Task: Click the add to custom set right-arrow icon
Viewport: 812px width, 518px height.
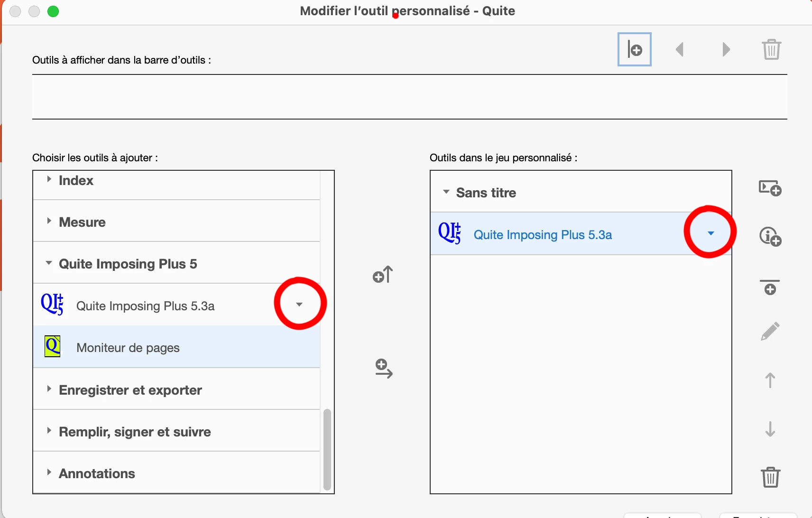Action: tap(384, 369)
